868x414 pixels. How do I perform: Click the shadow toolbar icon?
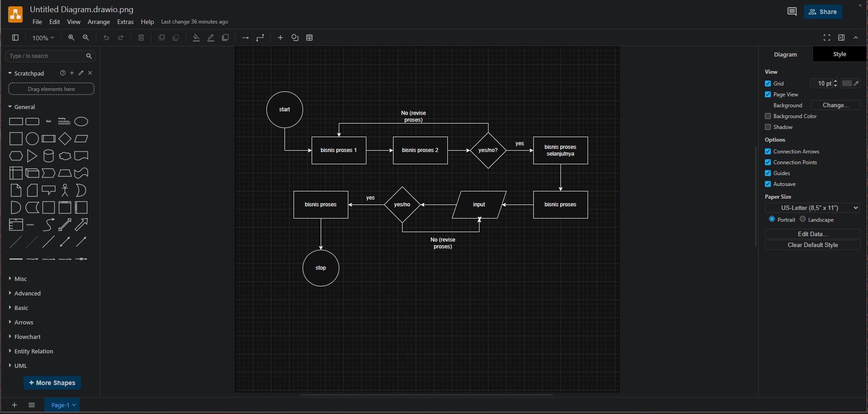pyautogui.click(x=225, y=38)
